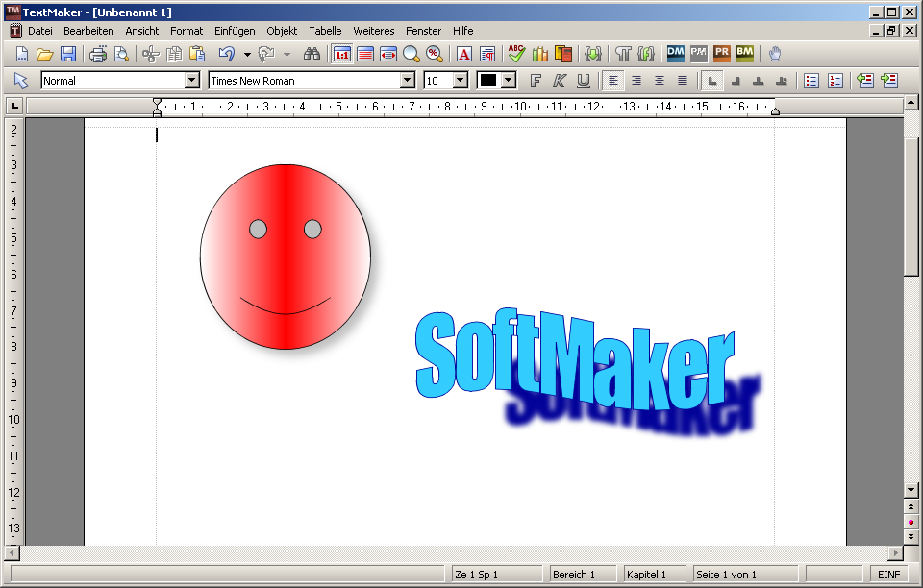Open paragraph formatting icon with pilcrow
The height and width of the screenshot is (588, 923).
pyautogui.click(x=487, y=54)
